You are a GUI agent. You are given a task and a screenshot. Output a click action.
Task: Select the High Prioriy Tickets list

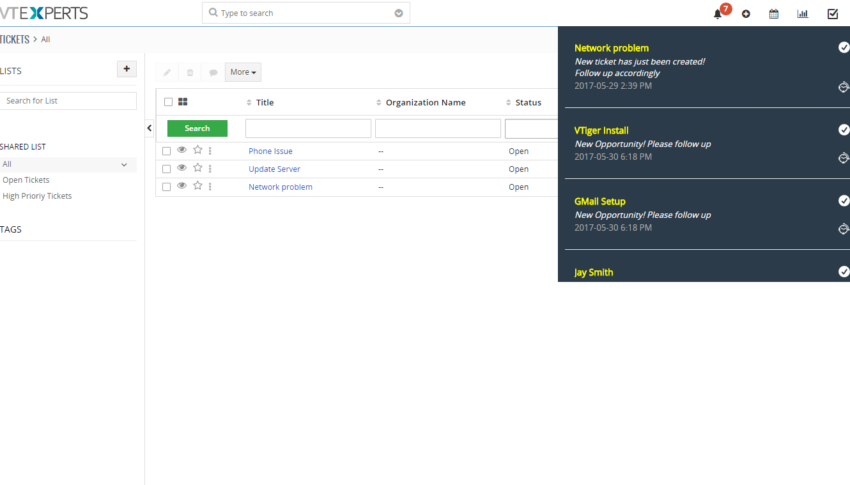click(37, 196)
